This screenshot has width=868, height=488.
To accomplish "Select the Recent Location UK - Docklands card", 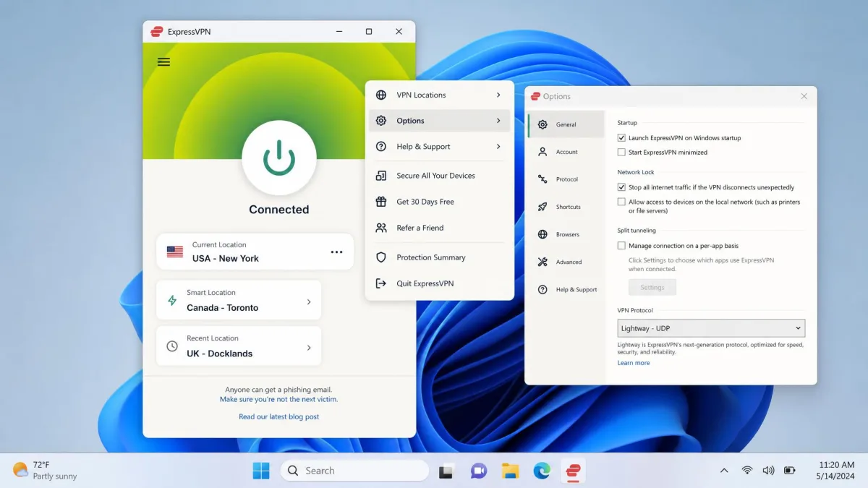I will (239, 346).
